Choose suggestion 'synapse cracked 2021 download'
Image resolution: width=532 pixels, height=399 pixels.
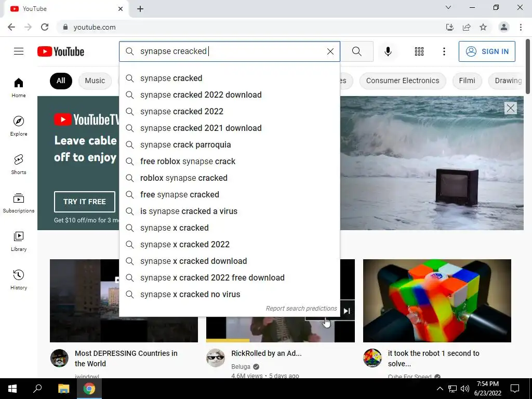click(x=229, y=128)
